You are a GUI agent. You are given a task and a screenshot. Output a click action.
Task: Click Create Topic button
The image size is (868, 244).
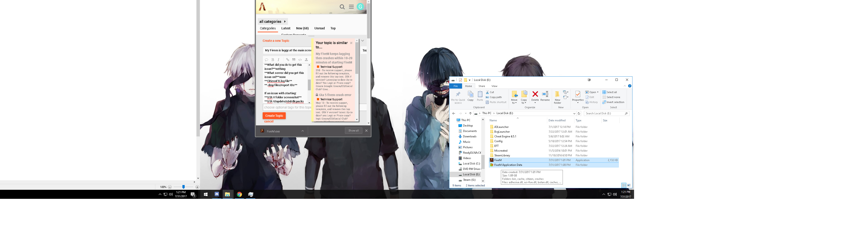pos(274,116)
